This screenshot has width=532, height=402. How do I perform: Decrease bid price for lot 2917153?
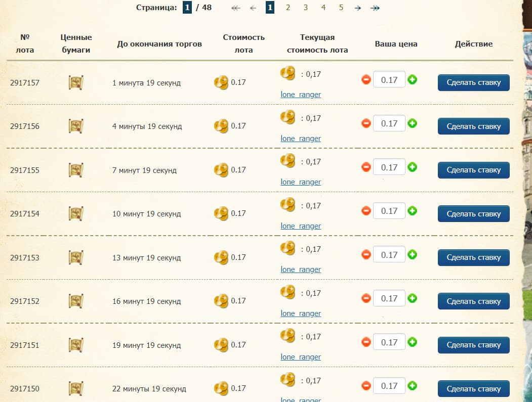click(x=366, y=254)
